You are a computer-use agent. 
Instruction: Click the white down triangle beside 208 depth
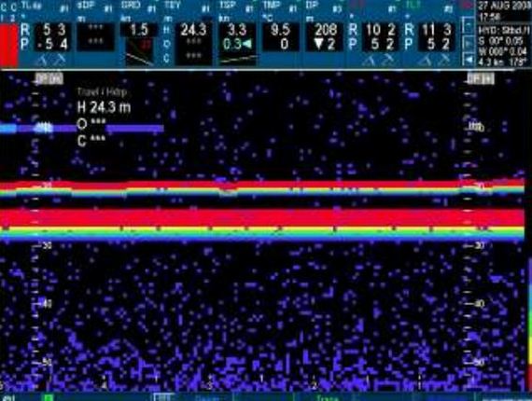(318, 45)
